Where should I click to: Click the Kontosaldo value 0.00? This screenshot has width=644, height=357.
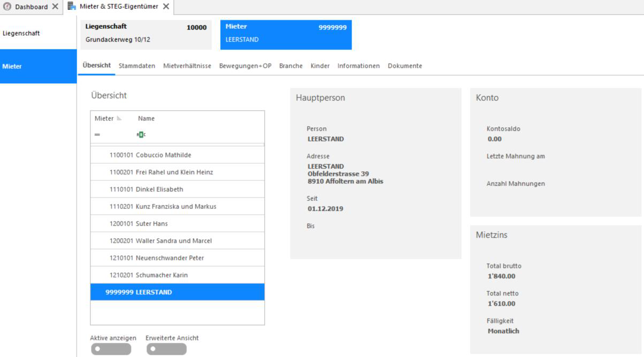pyautogui.click(x=495, y=139)
